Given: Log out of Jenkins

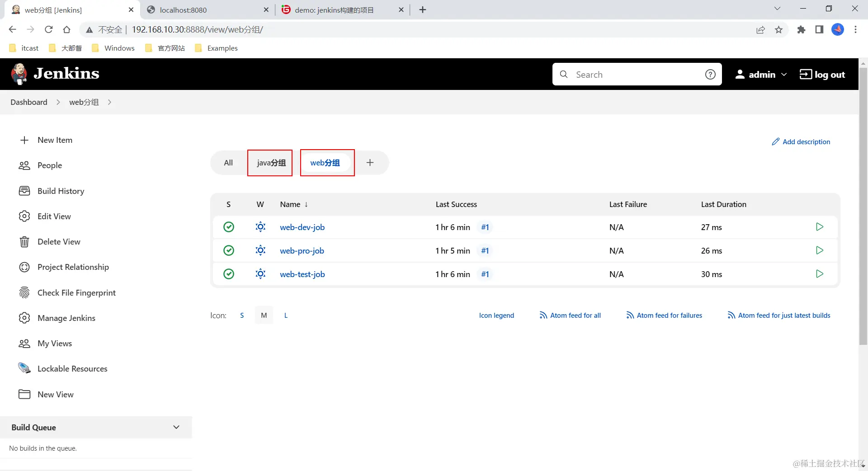Looking at the screenshot, I should (x=822, y=75).
